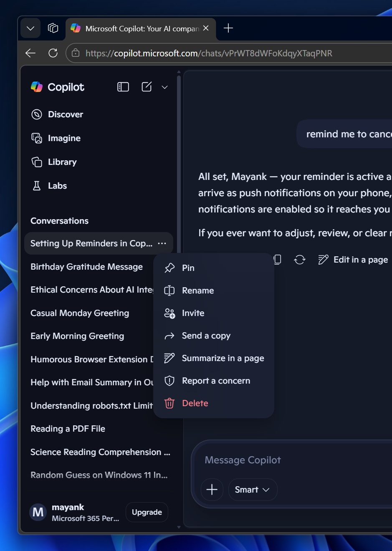The height and width of the screenshot is (551, 392).
Task: Open the Birthday Gratitude Message conversation
Action: (86, 266)
